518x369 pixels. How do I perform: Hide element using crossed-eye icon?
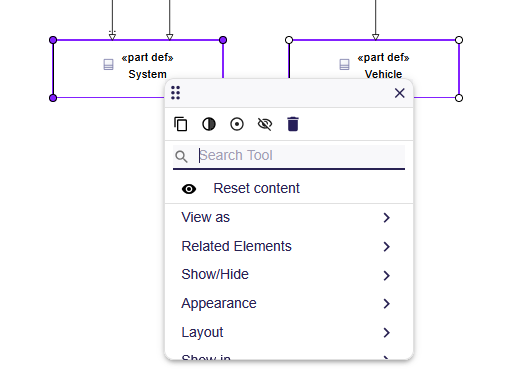pos(265,124)
